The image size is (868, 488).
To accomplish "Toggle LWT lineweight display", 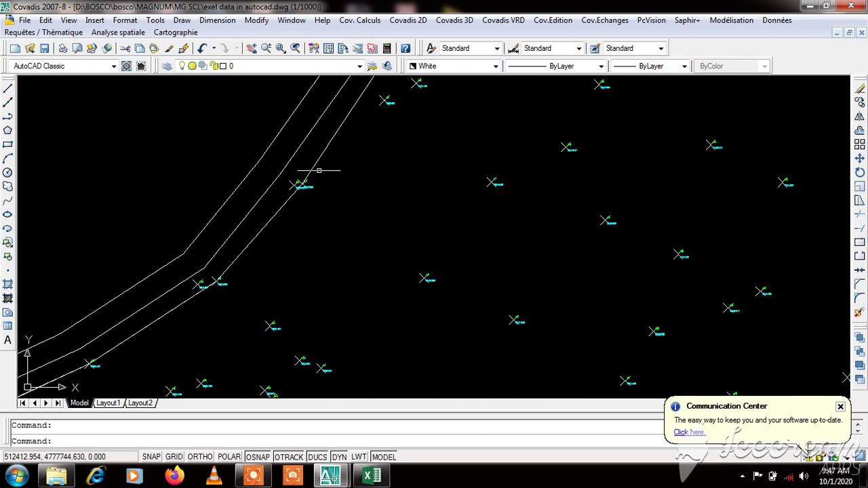I will 359,457.
